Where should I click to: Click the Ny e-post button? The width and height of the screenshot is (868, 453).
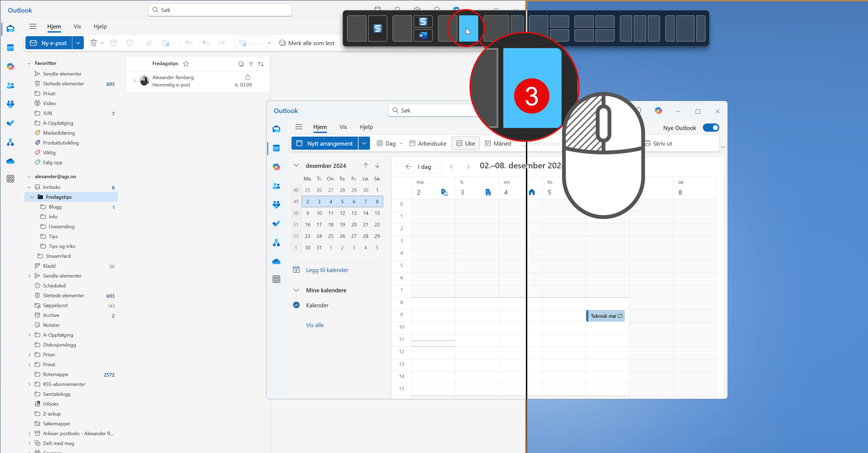(49, 43)
